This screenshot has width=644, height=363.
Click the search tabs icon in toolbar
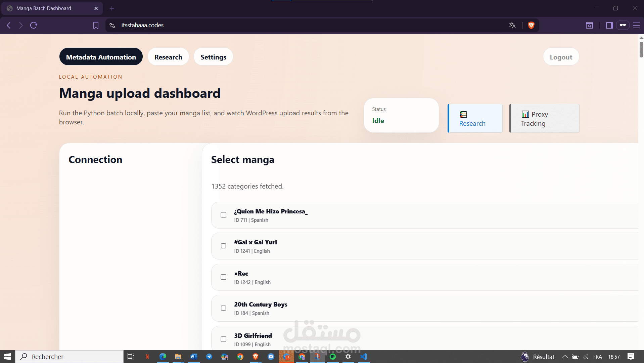click(589, 25)
